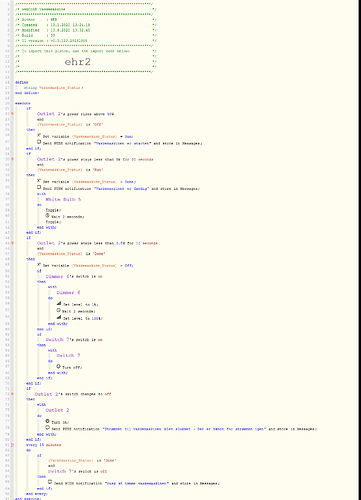The image size is (361, 500).
Task: Click the PUSH notification icon on line 27
Action: point(39,142)
